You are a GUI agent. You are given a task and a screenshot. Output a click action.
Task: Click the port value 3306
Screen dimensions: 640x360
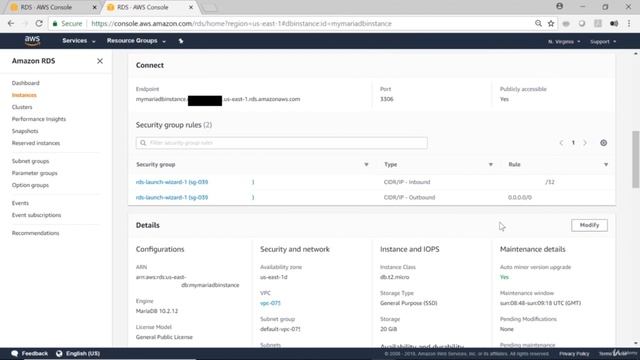[x=387, y=99]
